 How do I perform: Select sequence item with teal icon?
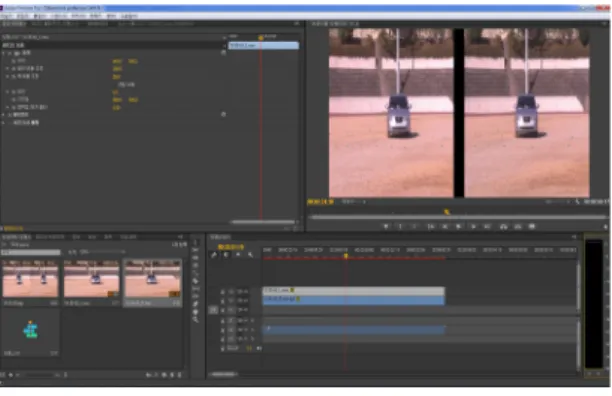click(30, 330)
